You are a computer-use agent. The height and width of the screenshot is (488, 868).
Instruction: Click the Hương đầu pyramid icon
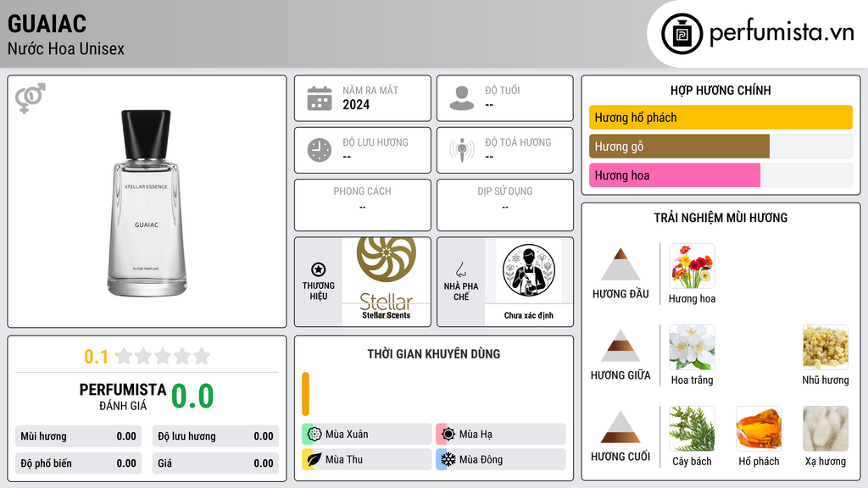coord(620,264)
